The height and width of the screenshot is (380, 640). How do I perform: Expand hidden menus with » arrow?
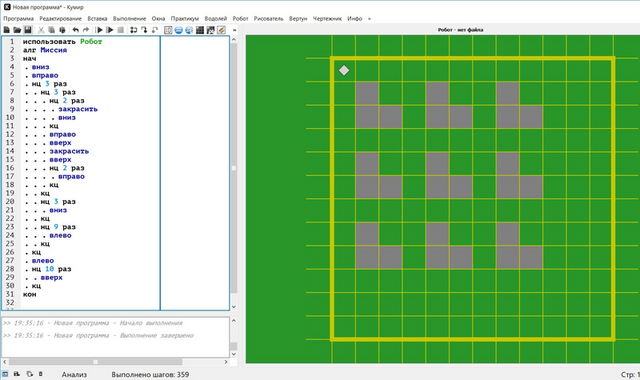pos(369,18)
